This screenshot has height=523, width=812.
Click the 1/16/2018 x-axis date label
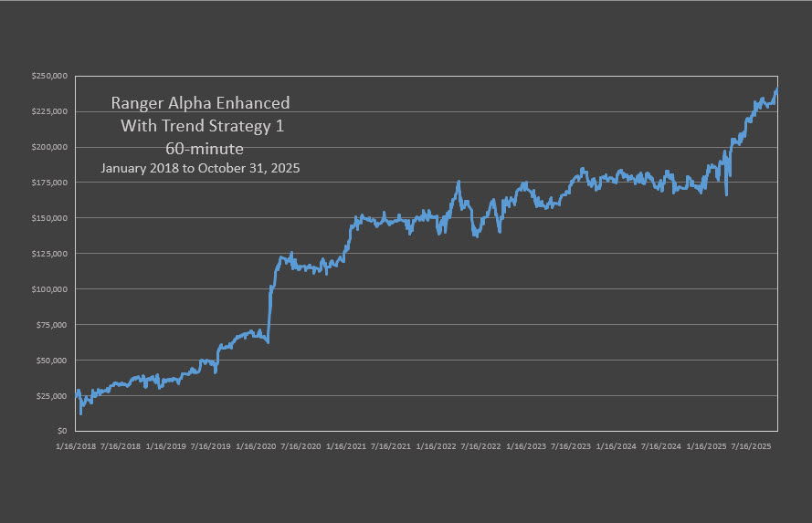click(x=76, y=447)
